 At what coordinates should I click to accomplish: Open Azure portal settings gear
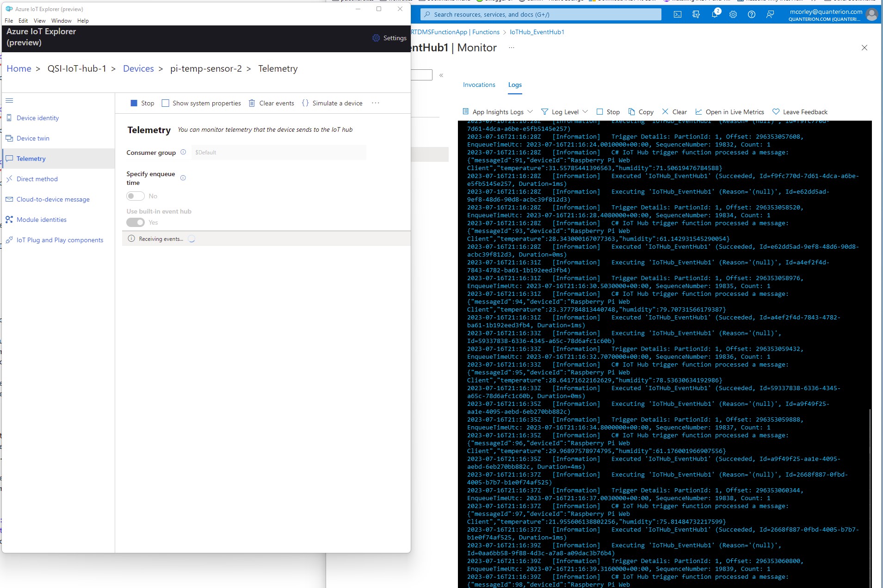click(733, 14)
